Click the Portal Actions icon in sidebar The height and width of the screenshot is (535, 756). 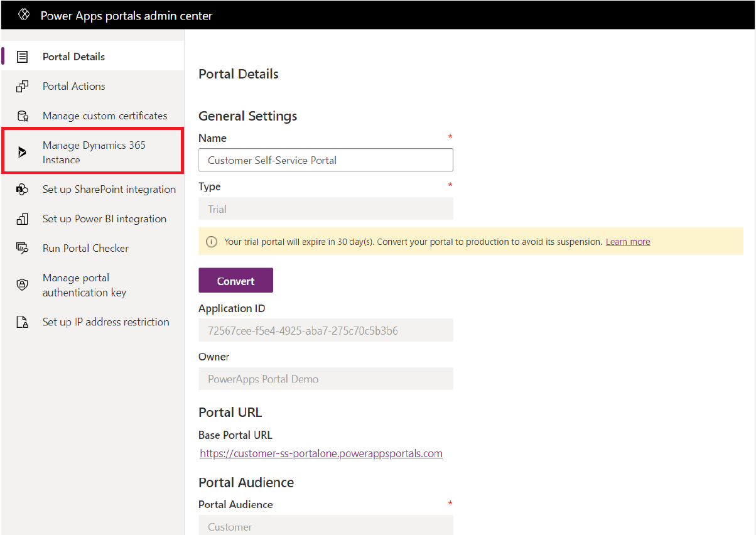click(x=22, y=86)
